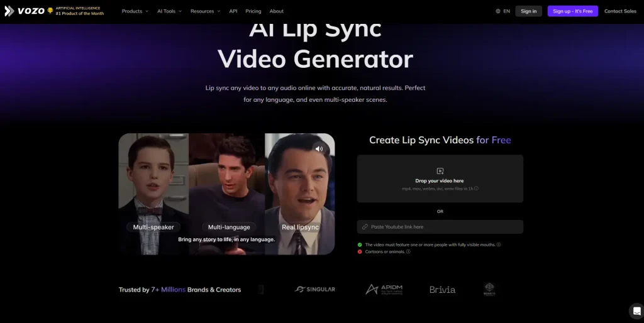Open the chat support widget icon
This screenshot has width=644, height=323.
(636, 310)
